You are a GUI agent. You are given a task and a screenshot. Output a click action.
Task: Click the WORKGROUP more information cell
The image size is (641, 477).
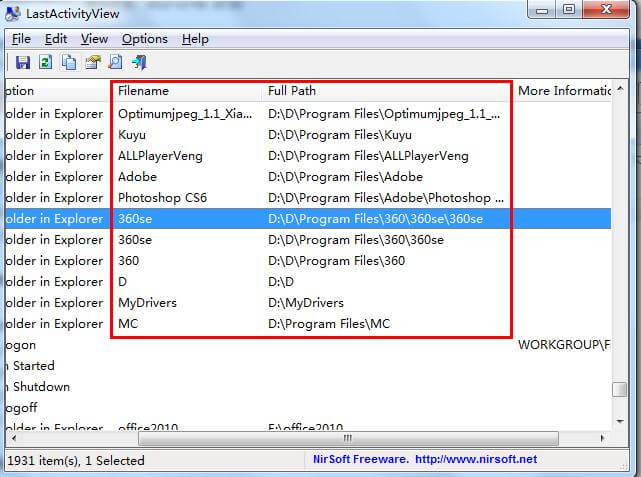coord(564,345)
